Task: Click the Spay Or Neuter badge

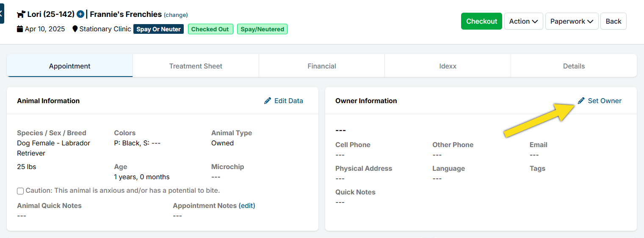Action: click(158, 29)
